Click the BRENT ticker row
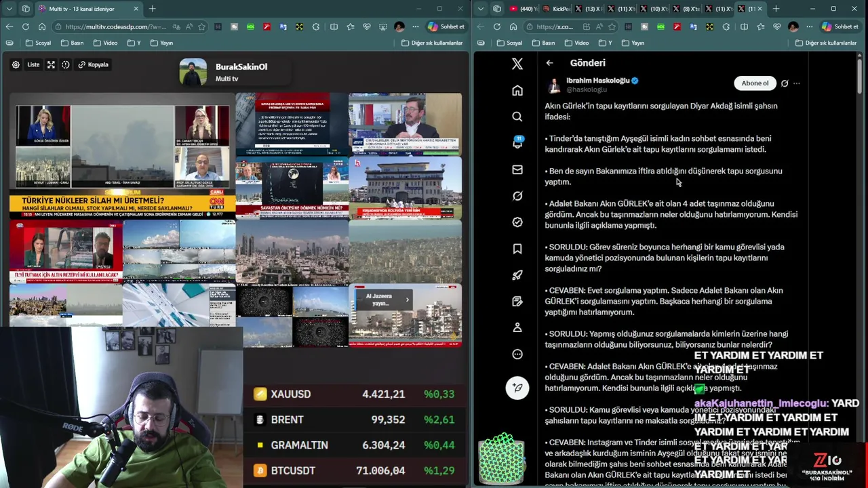Viewport: 868px width, 488px height. pos(354,420)
